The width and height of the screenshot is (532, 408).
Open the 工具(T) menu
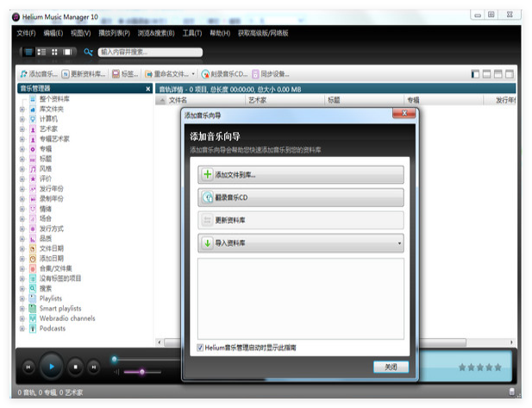191,33
